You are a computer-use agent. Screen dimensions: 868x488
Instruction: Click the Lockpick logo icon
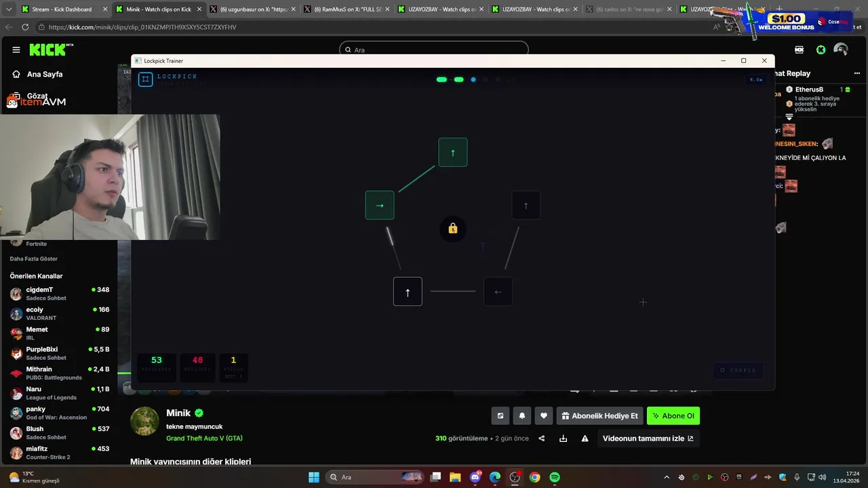point(145,79)
